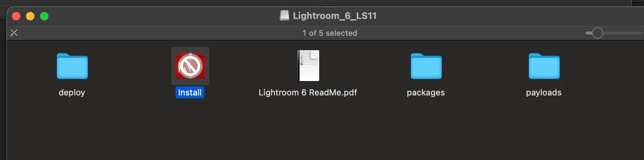Click the 'Lightroom 6 ReadMe.pdf' file name
The height and width of the screenshot is (160, 644).
[308, 93]
